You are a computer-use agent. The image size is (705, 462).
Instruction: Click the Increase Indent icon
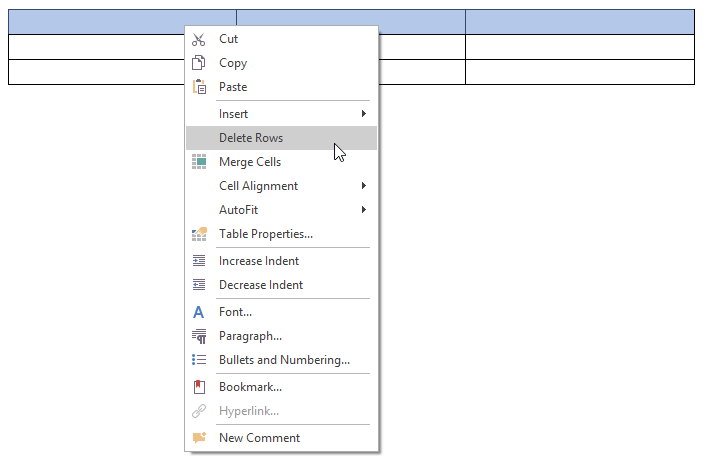199,261
